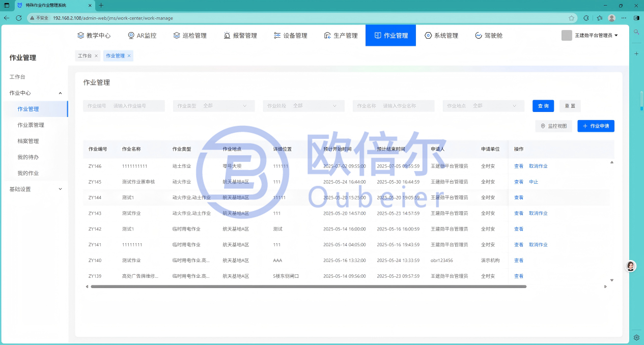Viewport: 644px width, 345px height.
Task: Open the 设备管理 module
Action: (291, 36)
